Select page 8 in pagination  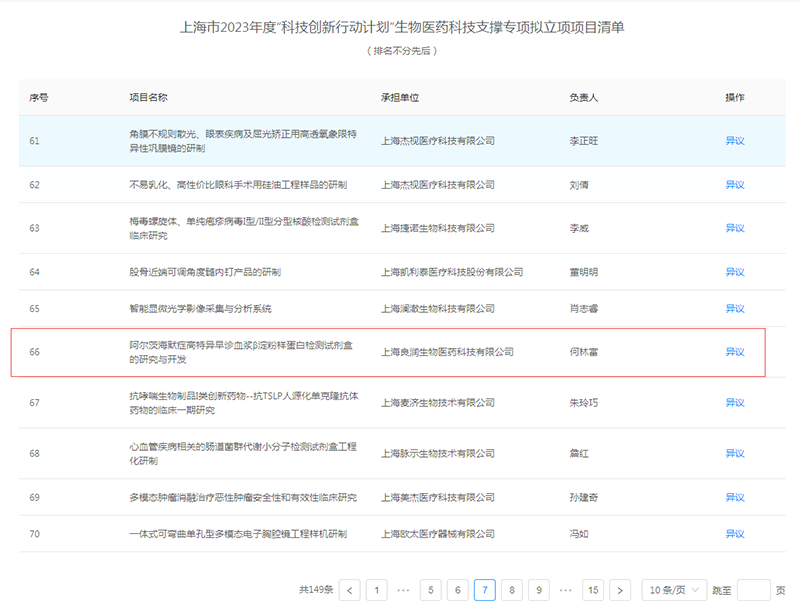pyautogui.click(x=510, y=591)
